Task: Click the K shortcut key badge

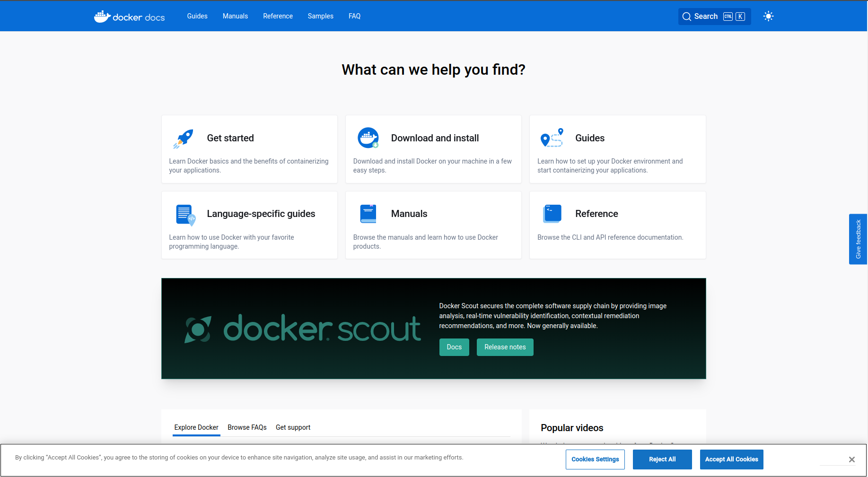Action: [740, 17]
